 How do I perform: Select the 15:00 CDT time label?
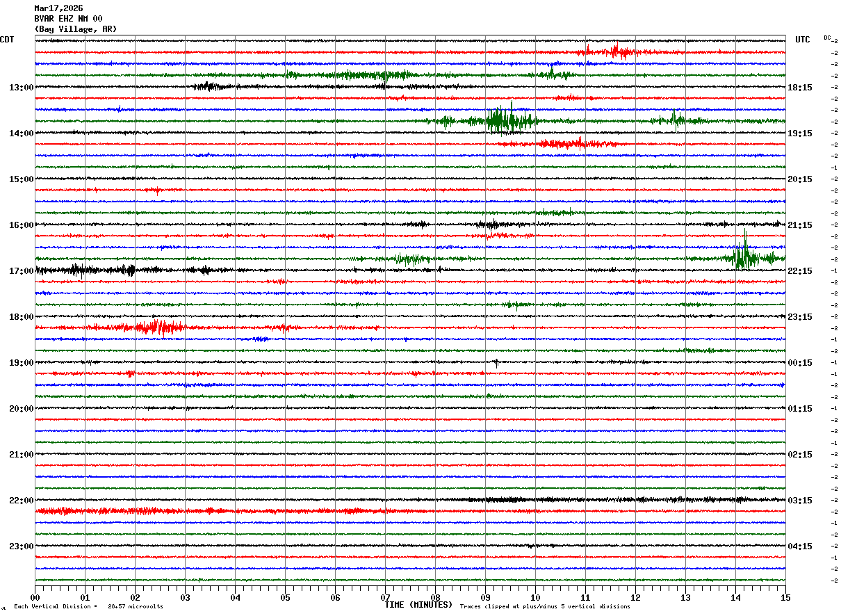click(x=22, y=179)
